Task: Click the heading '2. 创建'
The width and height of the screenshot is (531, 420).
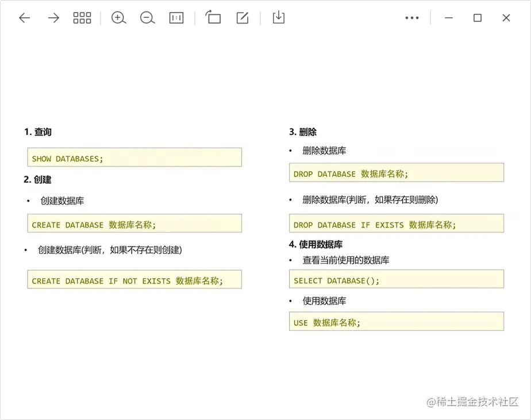Action: click(37, 179)
